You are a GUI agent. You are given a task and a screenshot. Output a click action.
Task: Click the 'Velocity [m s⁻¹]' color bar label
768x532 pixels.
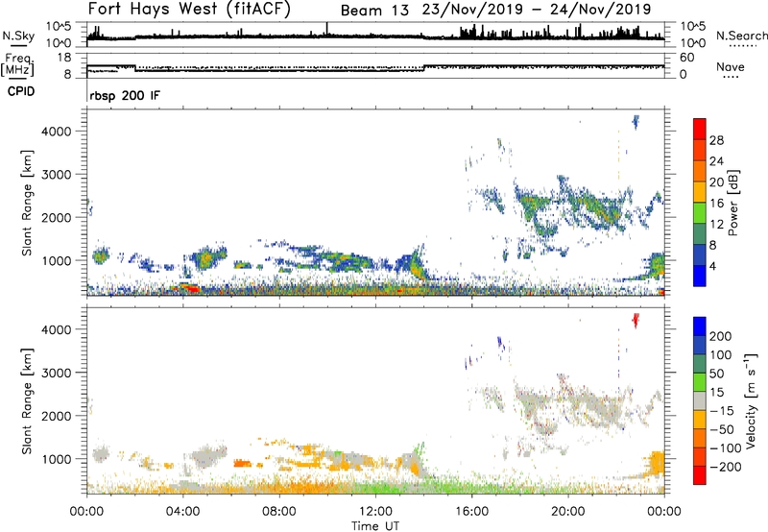tap(751, 400)
